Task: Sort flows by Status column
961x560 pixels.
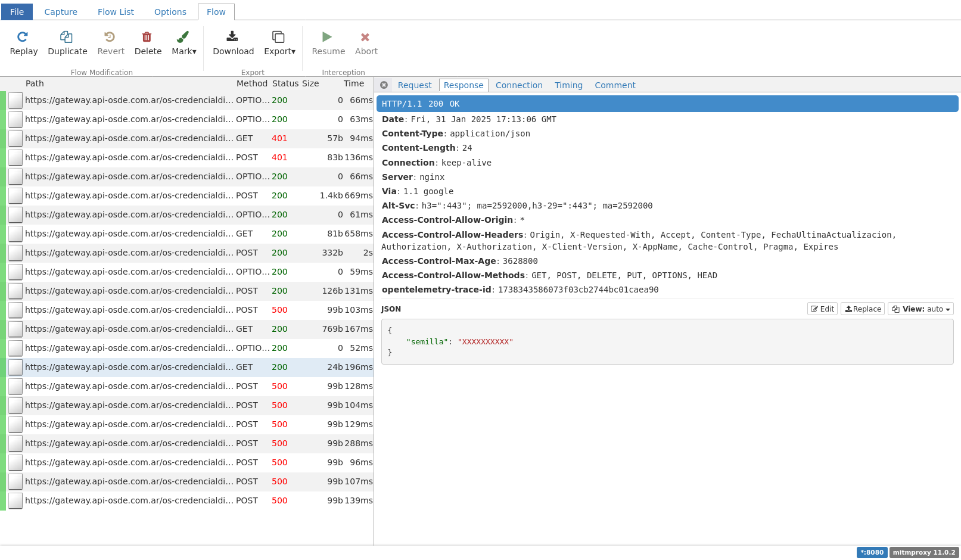Action: [x=285, y=83]
